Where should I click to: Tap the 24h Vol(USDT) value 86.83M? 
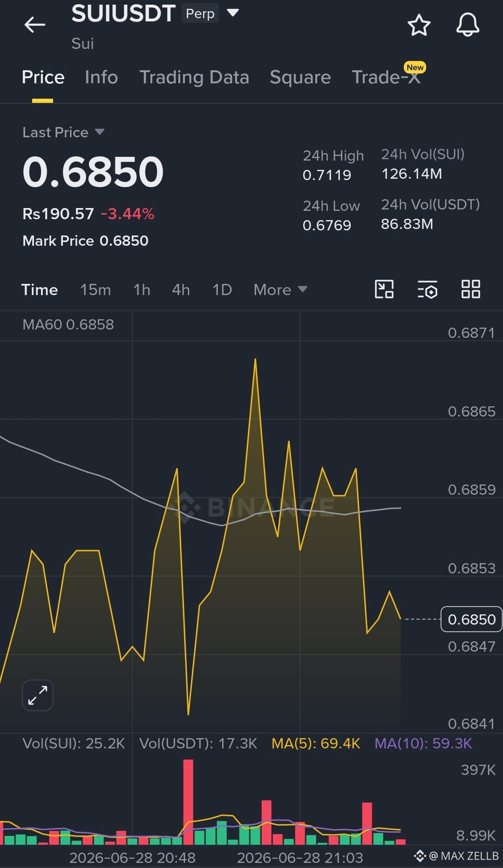click(x=407, y=224)
